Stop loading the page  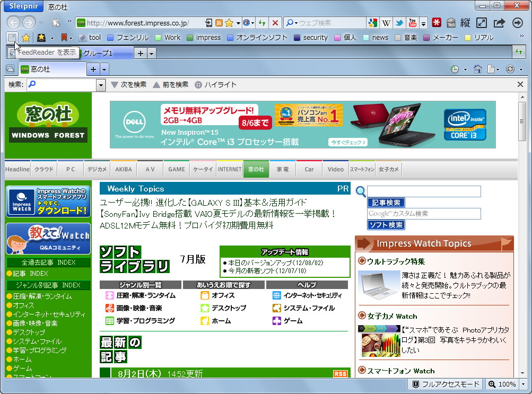point(276,23)
